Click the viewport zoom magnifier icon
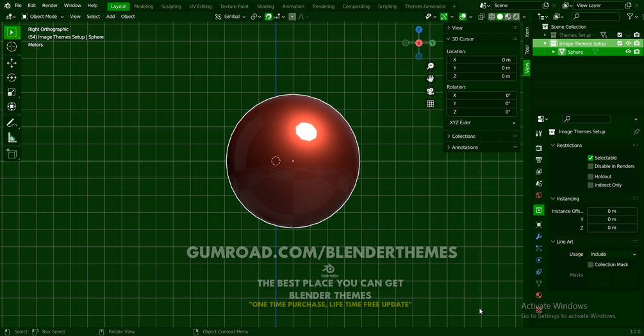 pyautogui.click(x=430, y=66)
